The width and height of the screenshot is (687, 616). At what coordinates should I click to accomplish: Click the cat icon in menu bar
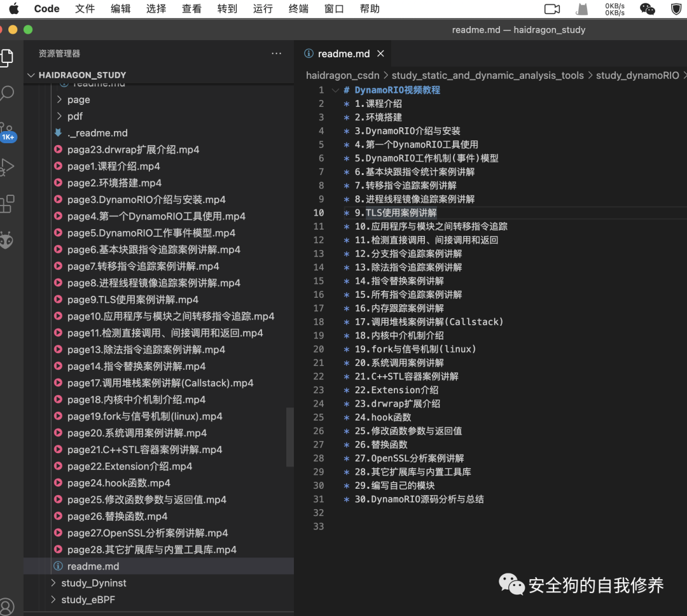coord(582,9)
